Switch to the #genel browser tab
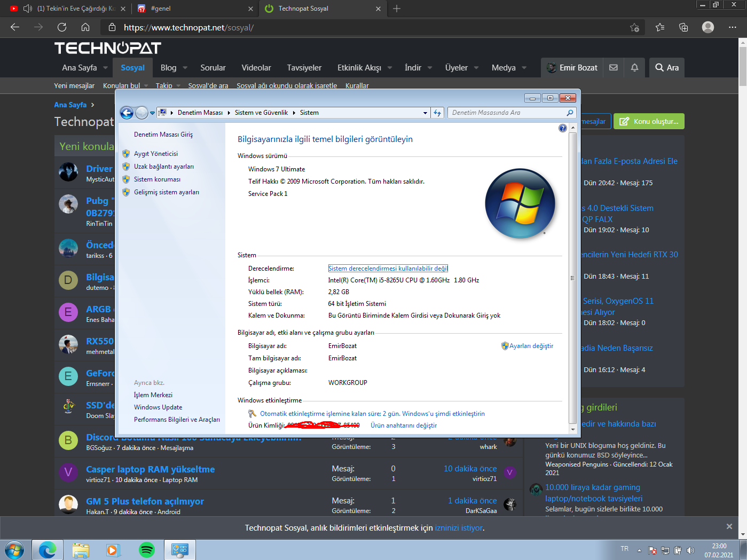 194,9
